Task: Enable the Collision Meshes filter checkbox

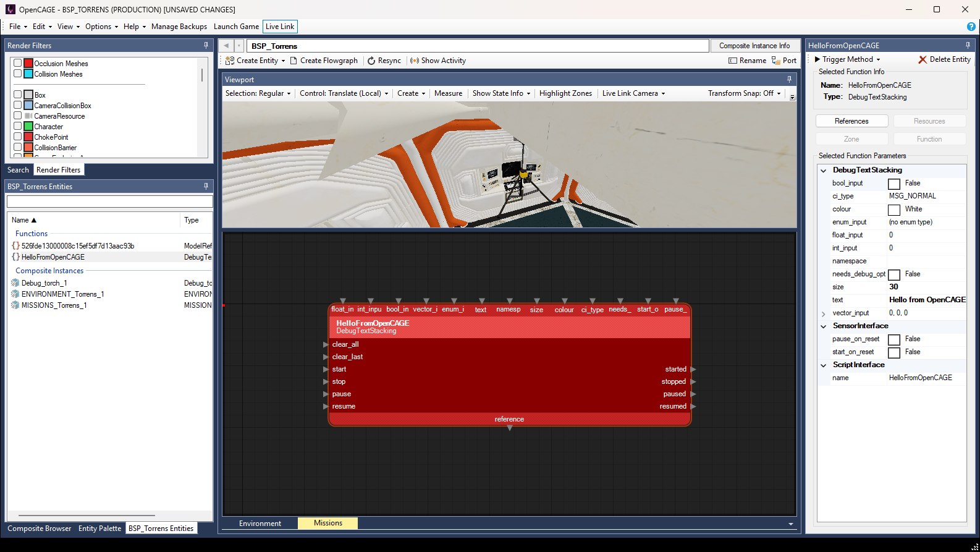Action: tap(18, 74)
